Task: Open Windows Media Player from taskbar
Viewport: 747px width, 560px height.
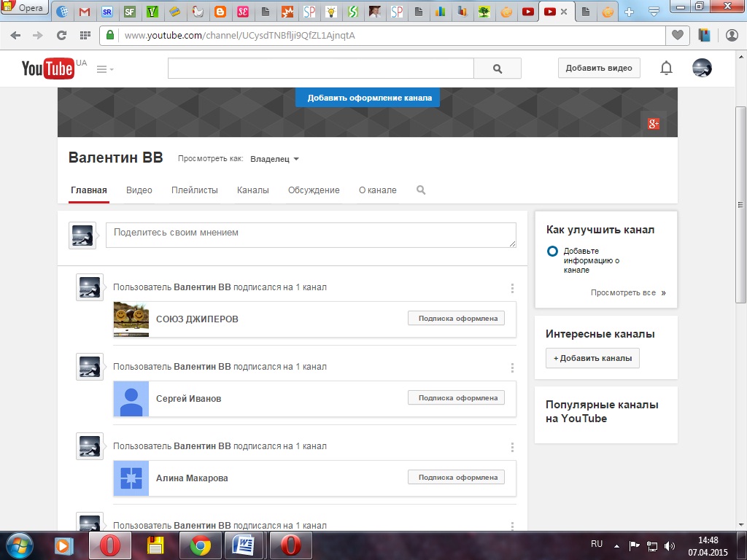Action: (x=63, y=545)
